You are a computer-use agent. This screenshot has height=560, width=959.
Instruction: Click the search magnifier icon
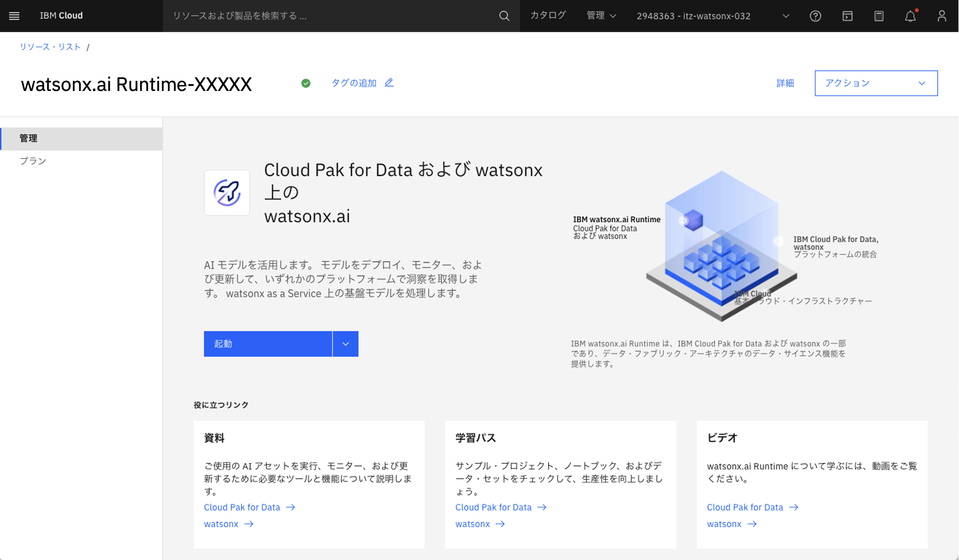tap(504, 16)
